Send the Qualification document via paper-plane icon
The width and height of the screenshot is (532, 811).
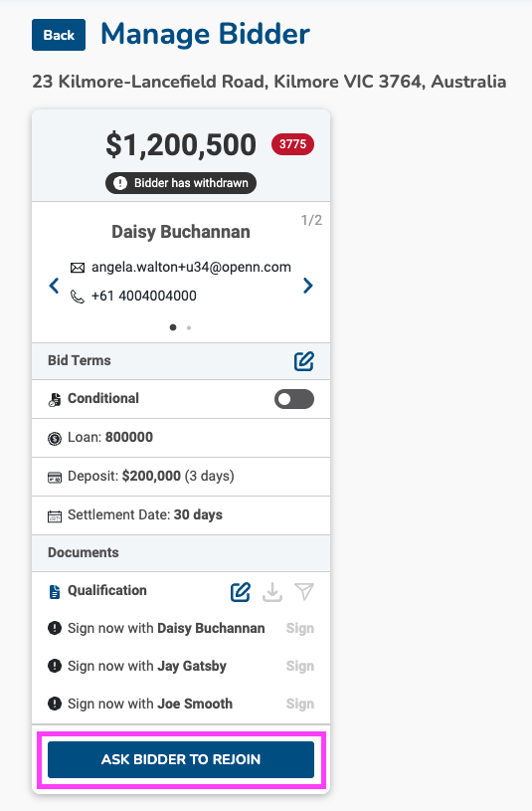tap(304, 592)
